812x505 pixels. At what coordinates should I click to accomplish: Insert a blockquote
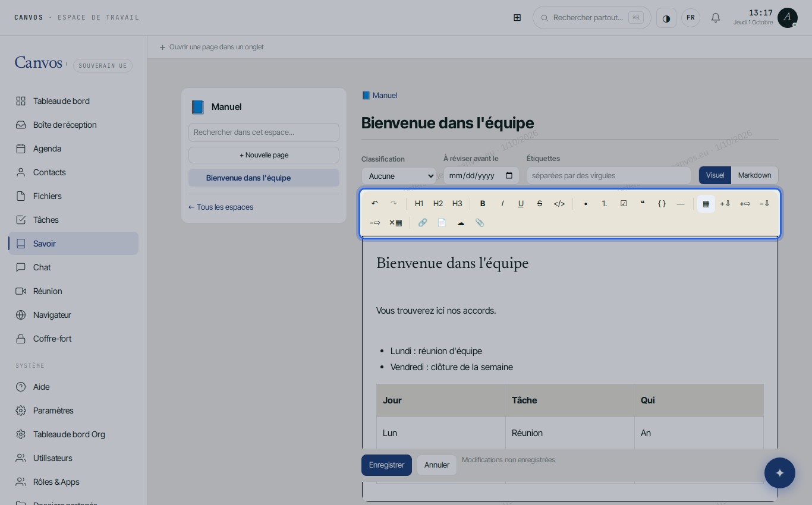tap(643, 204)
